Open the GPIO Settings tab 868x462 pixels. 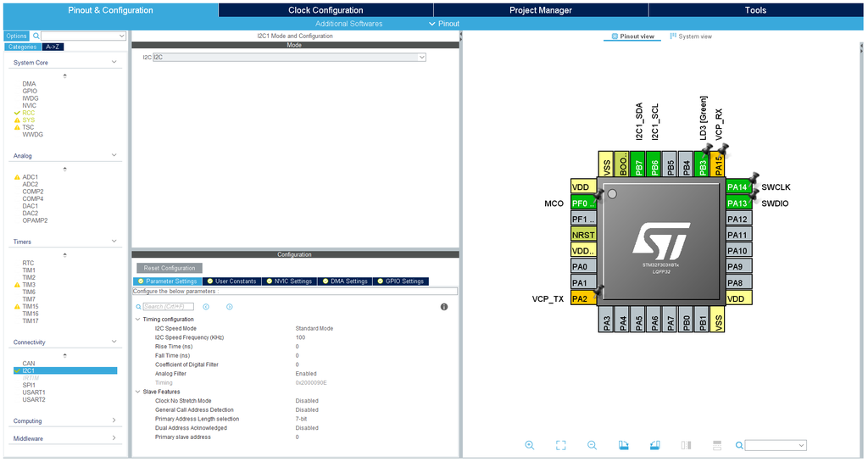click(x=401, y=281)
